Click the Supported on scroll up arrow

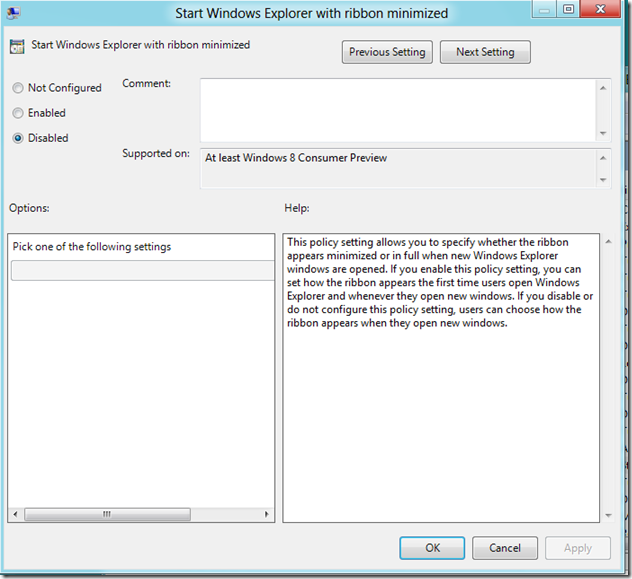603,158
